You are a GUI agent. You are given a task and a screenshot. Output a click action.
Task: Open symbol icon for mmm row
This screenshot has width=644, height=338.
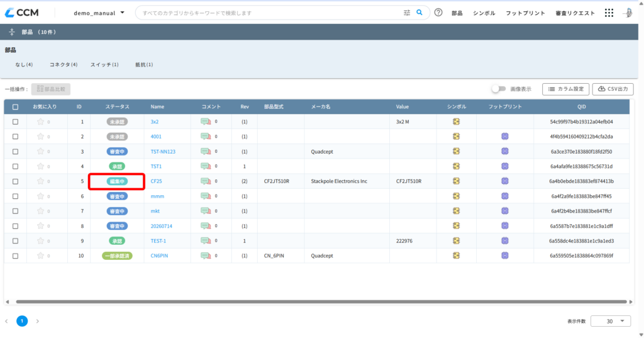click(457, 196)
